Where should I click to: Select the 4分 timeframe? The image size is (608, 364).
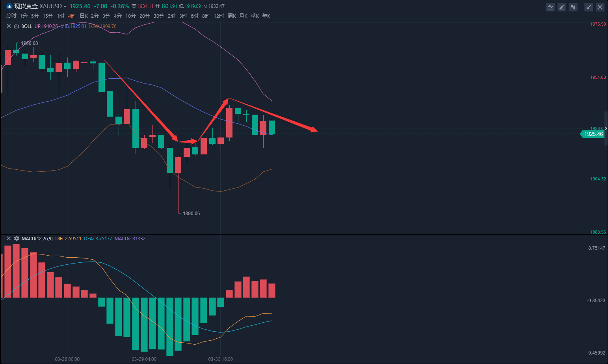(117, 16)
